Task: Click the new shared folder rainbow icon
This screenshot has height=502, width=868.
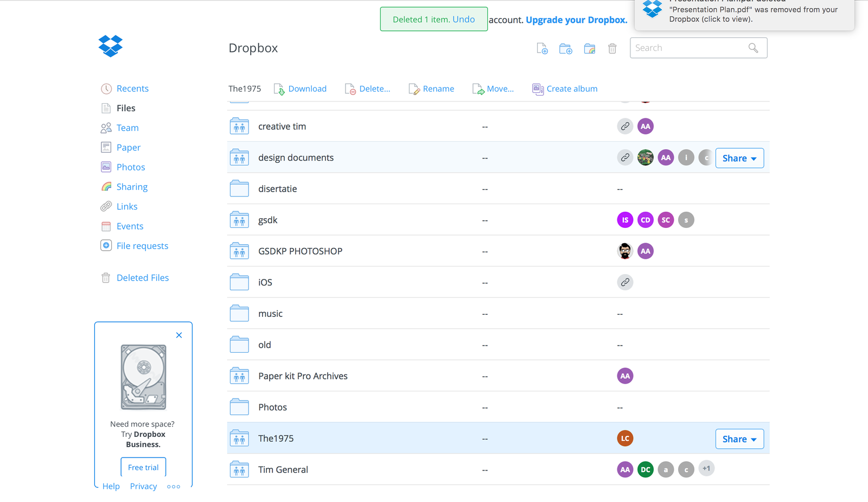Action: click(589, 49)
